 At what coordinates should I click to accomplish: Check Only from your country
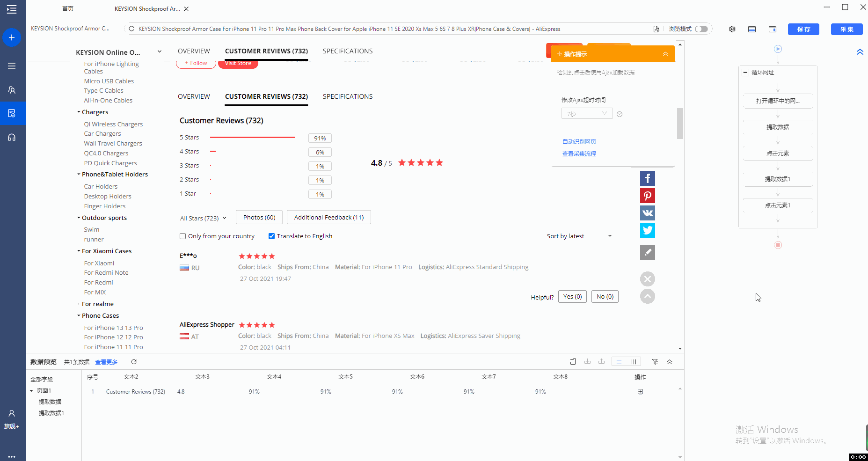click(183, 236)
